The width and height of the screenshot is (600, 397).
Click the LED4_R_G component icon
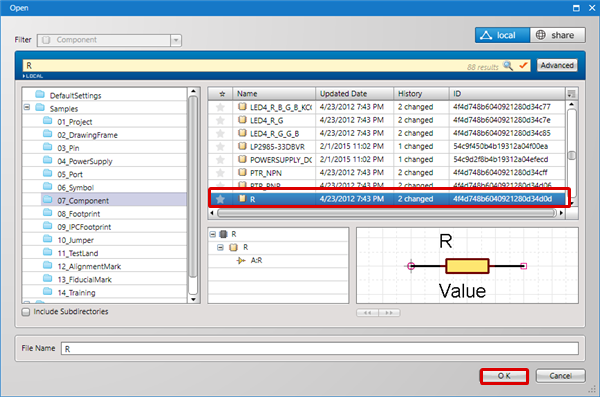click(x=242, y=120)
